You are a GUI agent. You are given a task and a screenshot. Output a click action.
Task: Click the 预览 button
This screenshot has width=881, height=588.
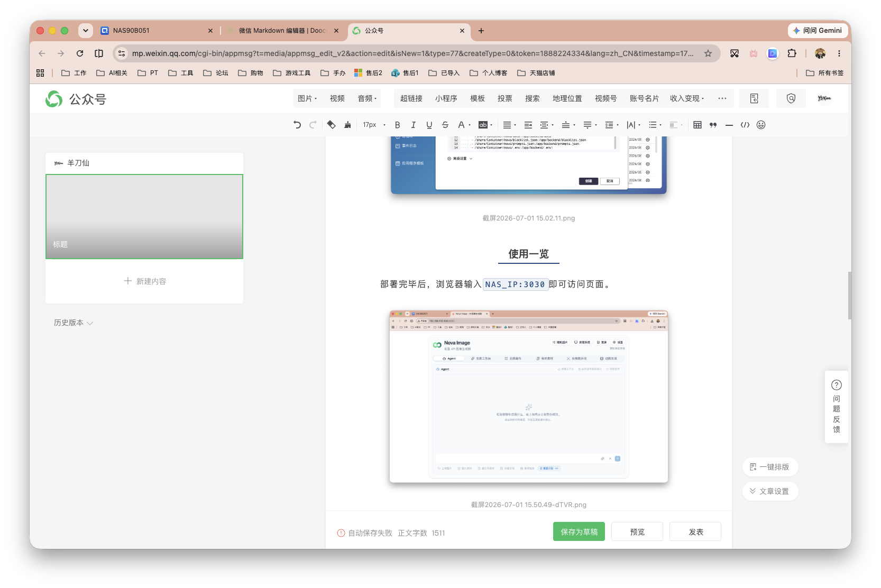click(x=637, y=532)
